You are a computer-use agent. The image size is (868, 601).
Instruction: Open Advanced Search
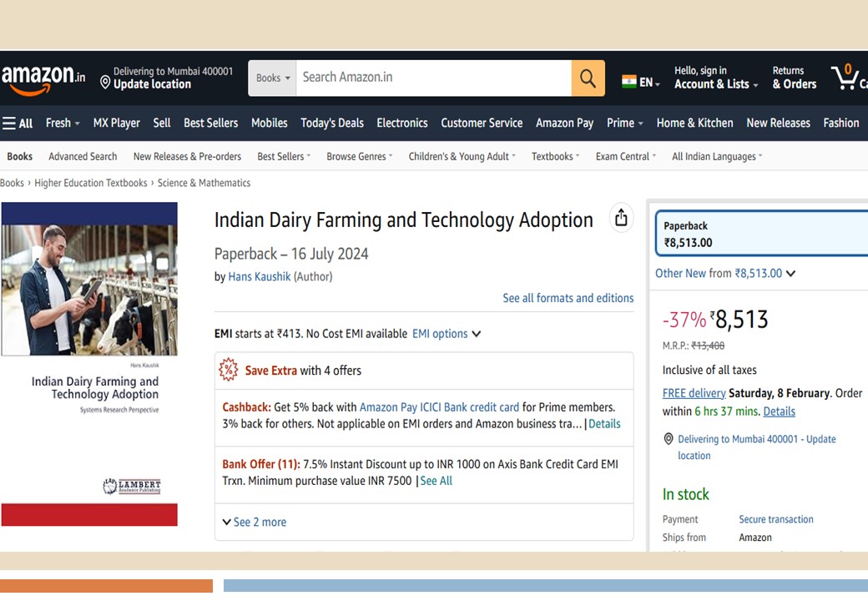pyautogui.click(x=83, y=157)
